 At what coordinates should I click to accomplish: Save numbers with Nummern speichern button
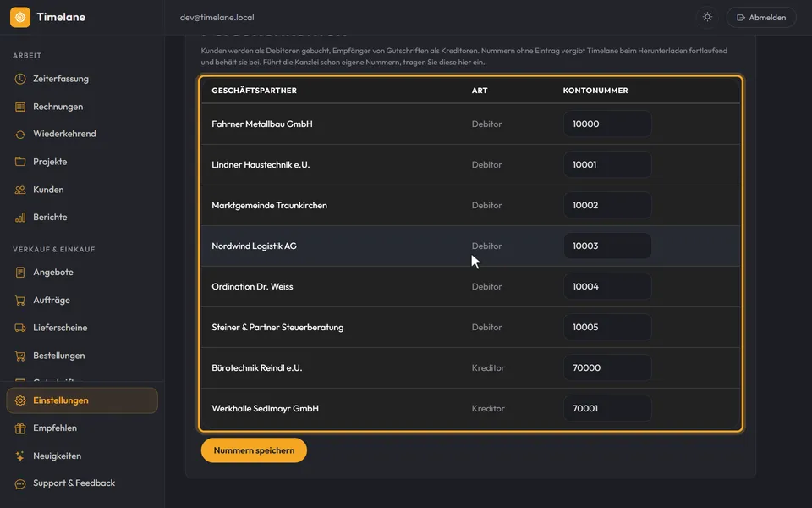click(x=254, y=450)
